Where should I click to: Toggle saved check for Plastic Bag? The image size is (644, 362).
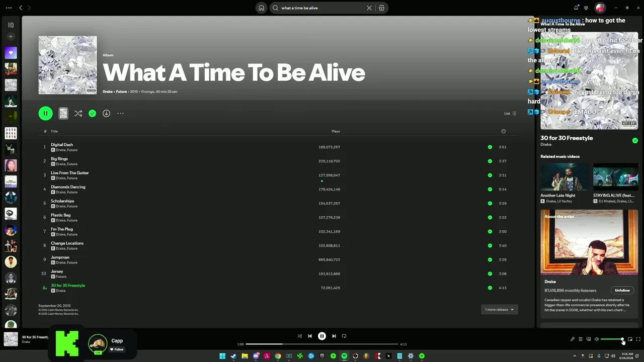[x=490, y=218]
